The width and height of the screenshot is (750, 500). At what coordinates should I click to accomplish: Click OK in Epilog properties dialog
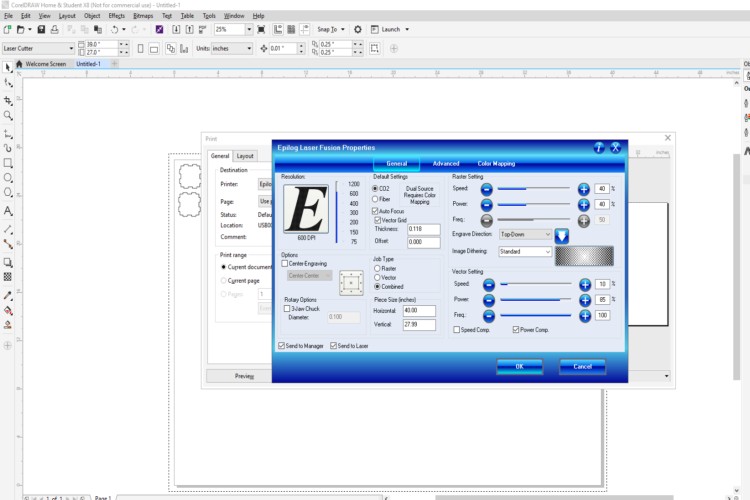coord(519,367)
